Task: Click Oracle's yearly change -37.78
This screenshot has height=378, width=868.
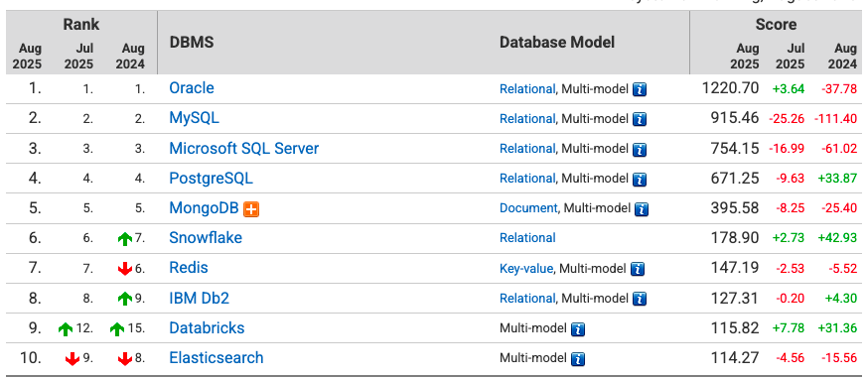Action: pyautogui.click(x=838, y=89)
